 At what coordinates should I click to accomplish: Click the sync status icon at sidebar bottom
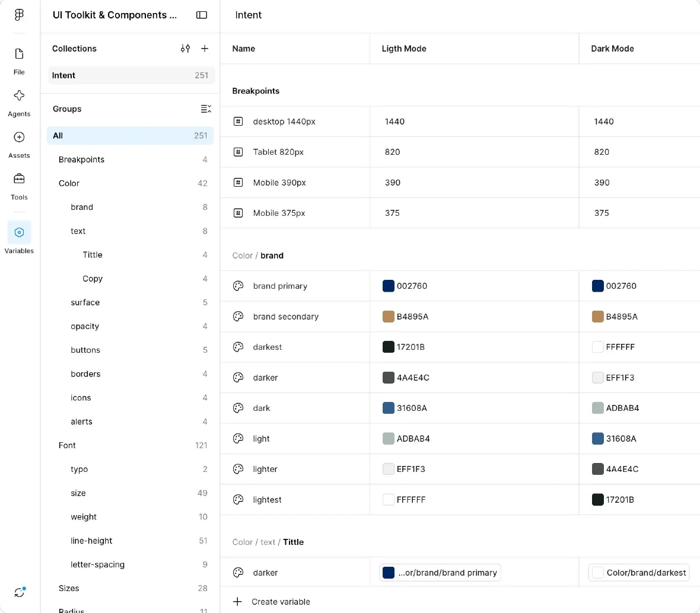pyautogui.click(x=19, y=592)
